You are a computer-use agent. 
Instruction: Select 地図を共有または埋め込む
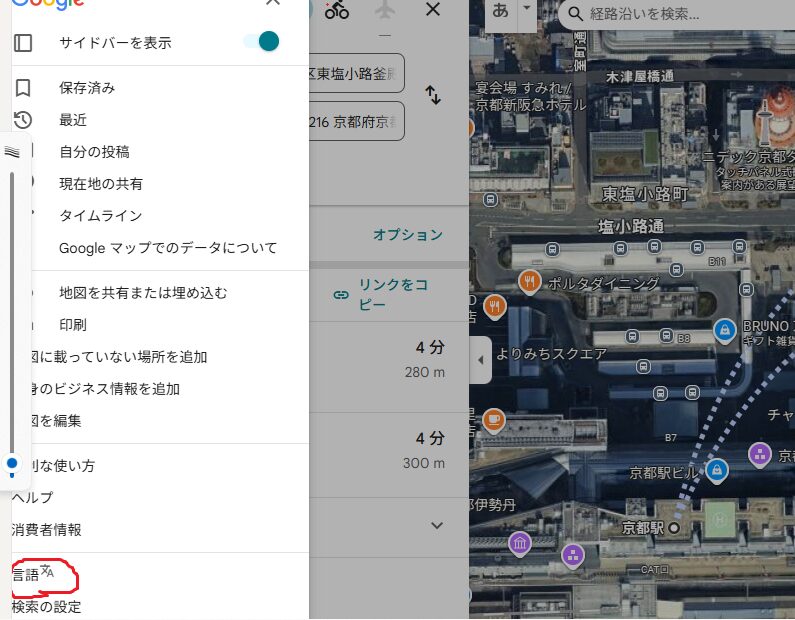(x=143, y=293)
